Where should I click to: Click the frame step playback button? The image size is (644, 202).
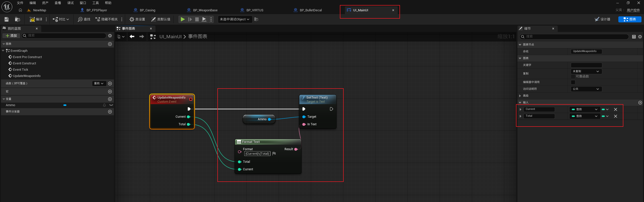[190, 19]
